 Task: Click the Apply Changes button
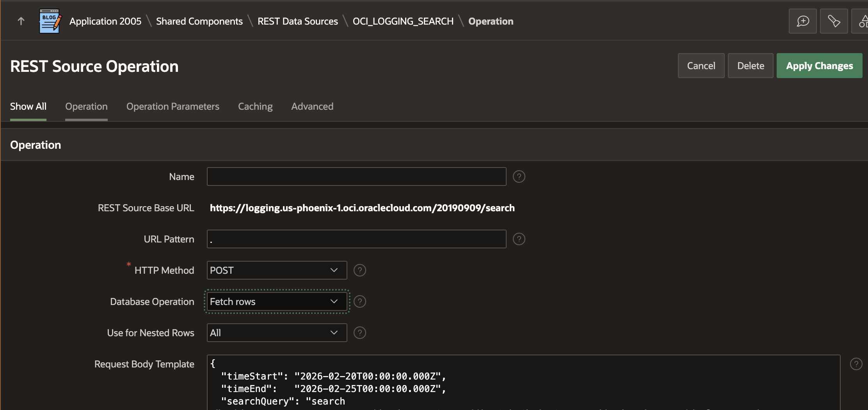tap(820, 66)
